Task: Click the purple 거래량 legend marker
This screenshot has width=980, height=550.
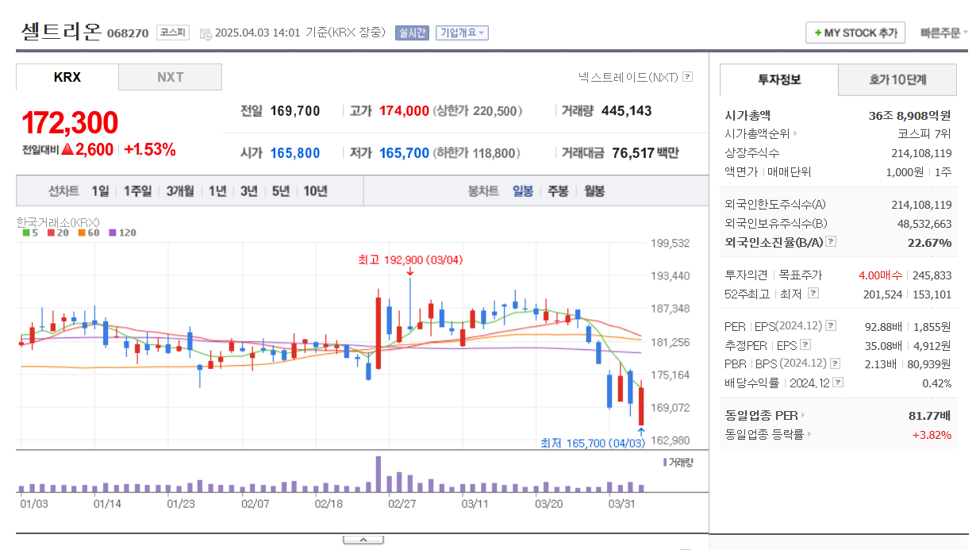Action: tap(665, 462)
